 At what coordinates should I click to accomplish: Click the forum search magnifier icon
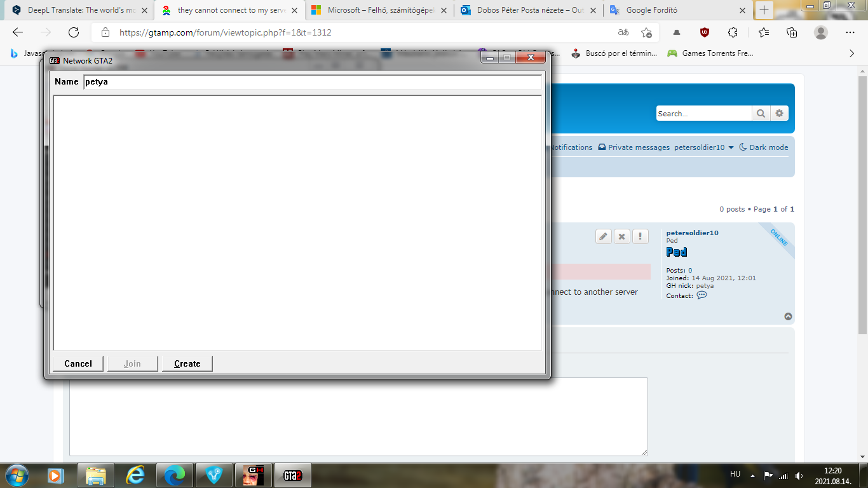click(760, 114)
